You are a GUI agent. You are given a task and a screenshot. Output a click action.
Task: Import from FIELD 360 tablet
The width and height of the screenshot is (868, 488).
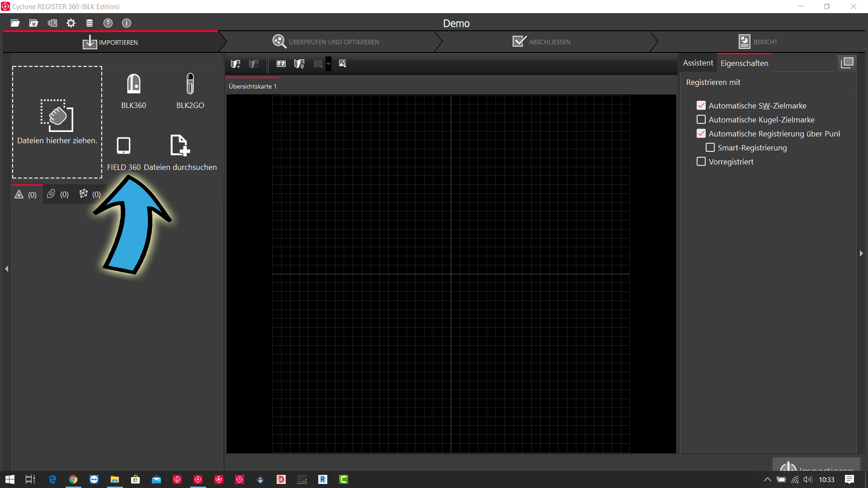(x=124, y=154)
